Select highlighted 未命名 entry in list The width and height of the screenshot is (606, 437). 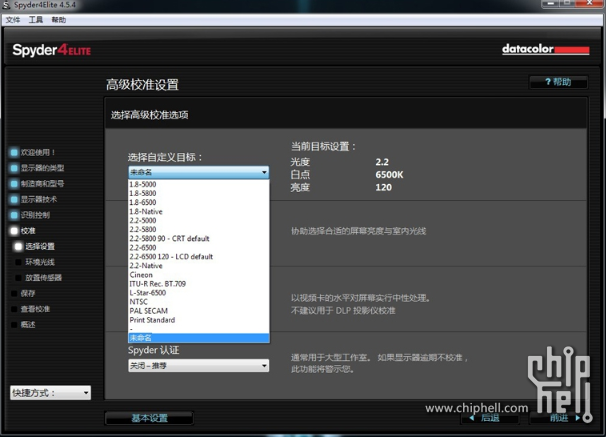[199, 338]
